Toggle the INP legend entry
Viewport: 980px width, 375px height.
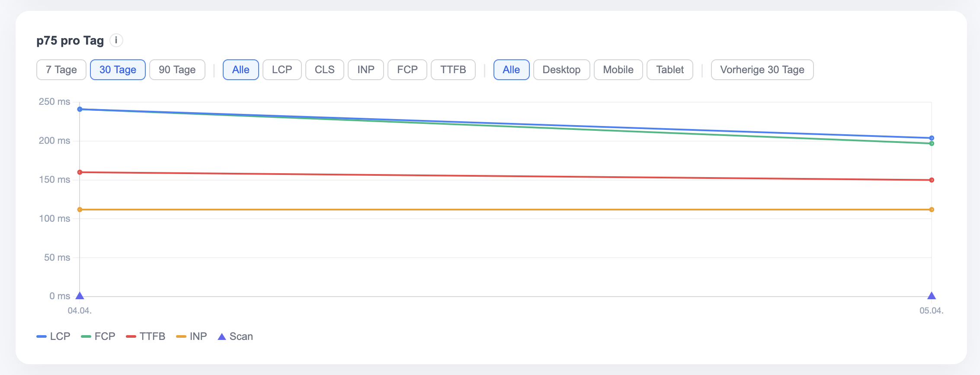tap(192, 336)
